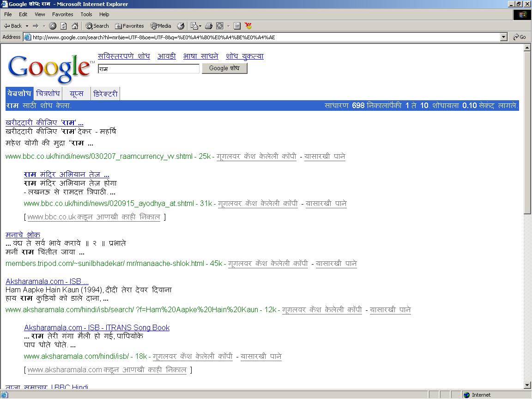Open the 'Aksharamala.com - ISB ...' result link
This screenshot has width=532, height=399.
click(x=47, y=281)
